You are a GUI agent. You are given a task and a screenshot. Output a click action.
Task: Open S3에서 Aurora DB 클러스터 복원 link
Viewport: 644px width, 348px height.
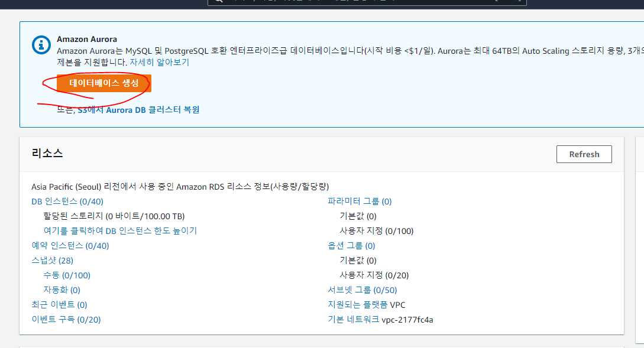pos(138,110)
